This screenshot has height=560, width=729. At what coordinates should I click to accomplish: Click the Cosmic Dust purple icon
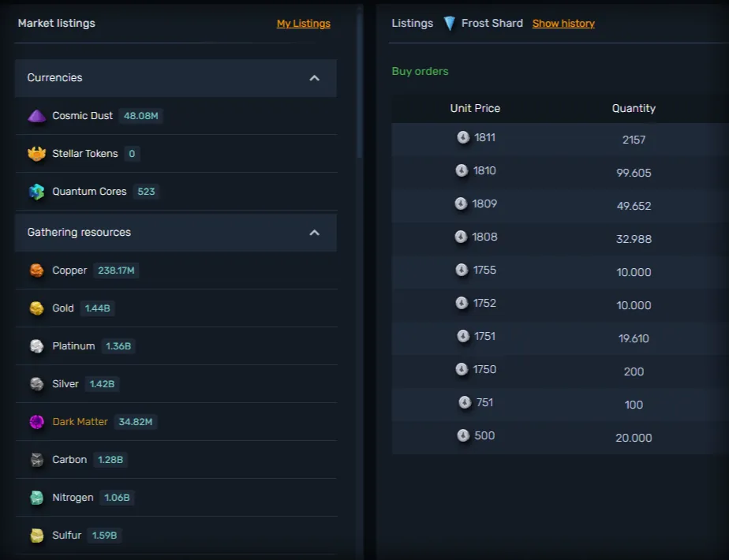tap(36, 116)
